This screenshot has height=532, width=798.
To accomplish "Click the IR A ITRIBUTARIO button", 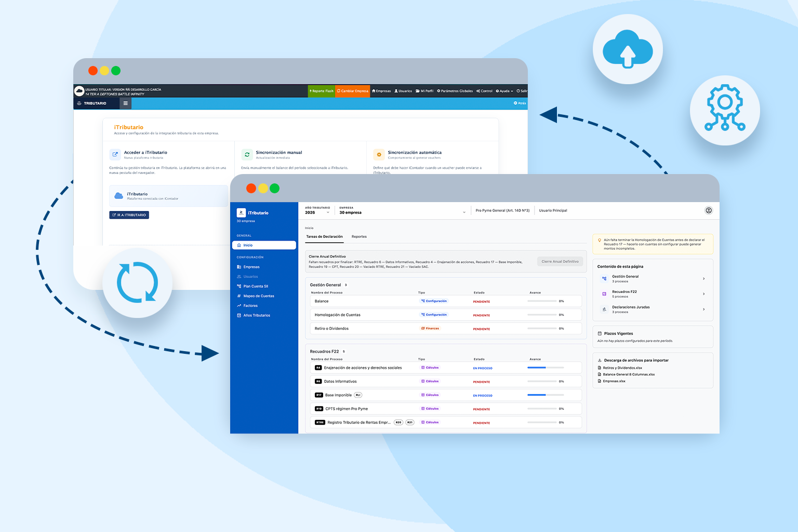I will pos(129,215).
